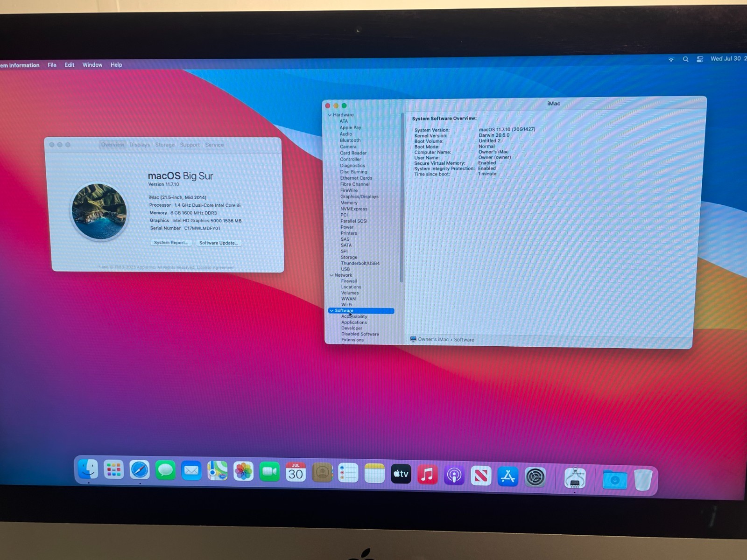Open the Trash in the Dock
Viewport: 747px width, 560px height.
pyautogui.click(x=643, y=479)
